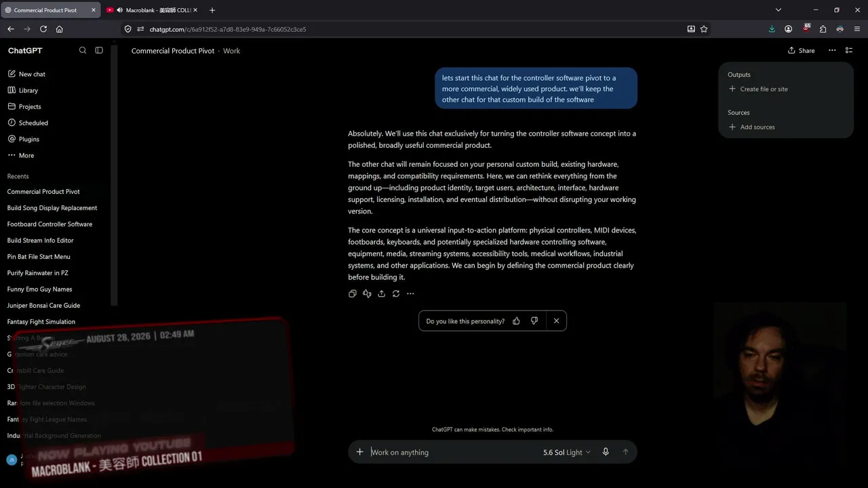
Task: Click the Work label in chat header
Action: click(x=231, y=51)
